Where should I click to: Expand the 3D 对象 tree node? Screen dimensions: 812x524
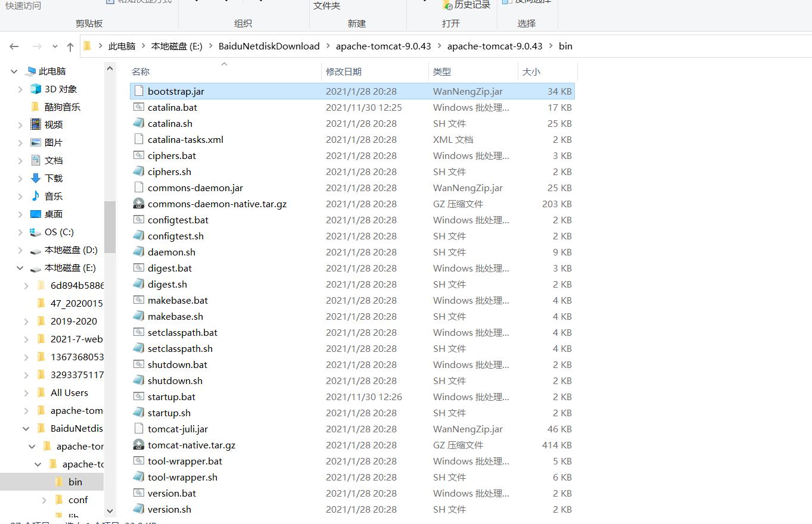[x=20, y=89]
